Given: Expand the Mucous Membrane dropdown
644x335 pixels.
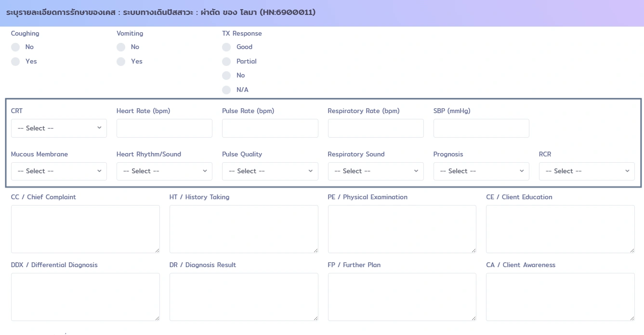Looking at the screenshot, I should tap(59, 171).
